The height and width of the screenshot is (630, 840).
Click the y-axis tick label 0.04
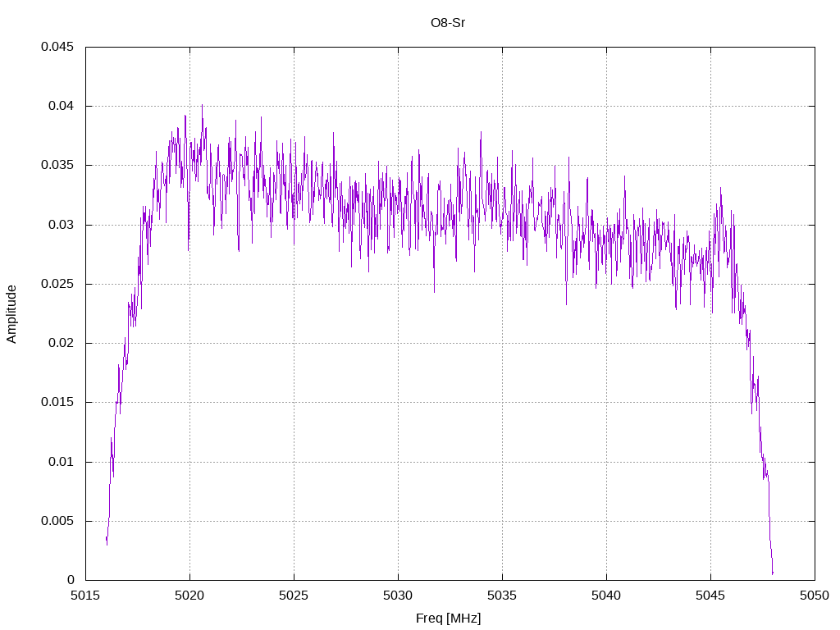(x=61, y=106)
